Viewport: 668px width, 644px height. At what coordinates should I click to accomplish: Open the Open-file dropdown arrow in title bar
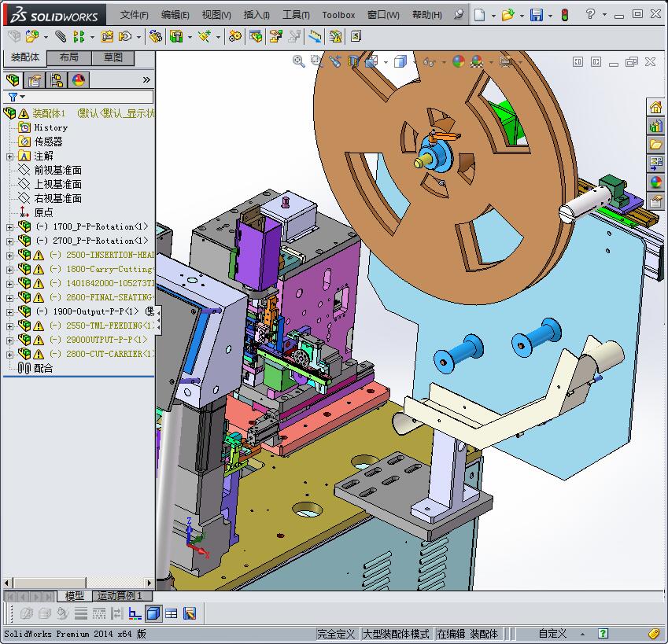(522, 16)
